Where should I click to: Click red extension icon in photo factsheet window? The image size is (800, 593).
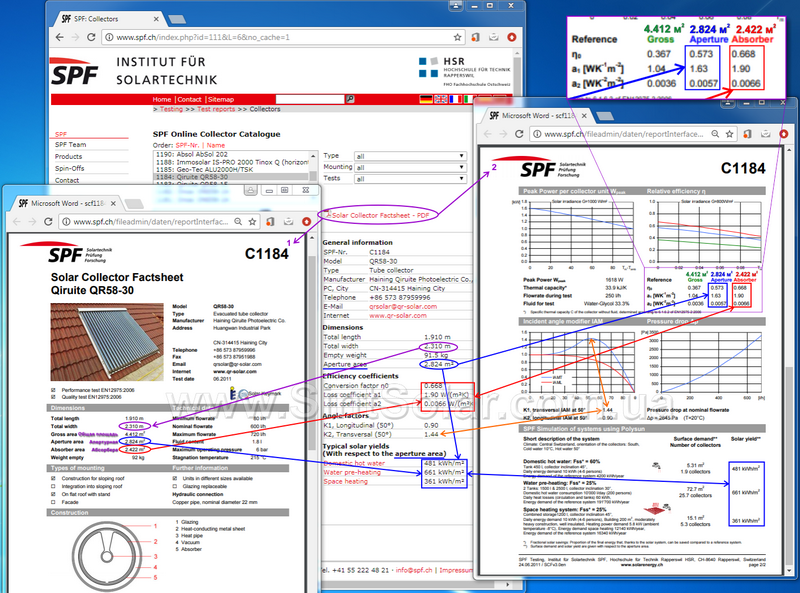click(x=306, y=221)
